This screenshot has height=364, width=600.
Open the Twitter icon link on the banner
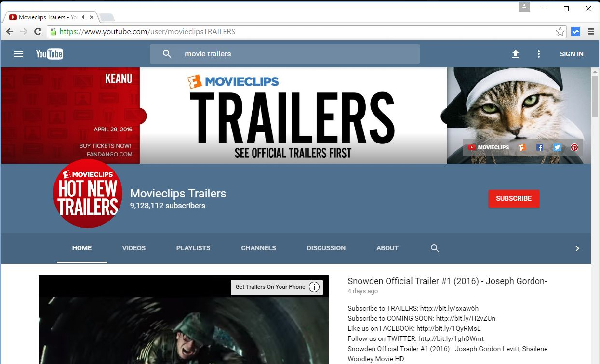point(557,147)
